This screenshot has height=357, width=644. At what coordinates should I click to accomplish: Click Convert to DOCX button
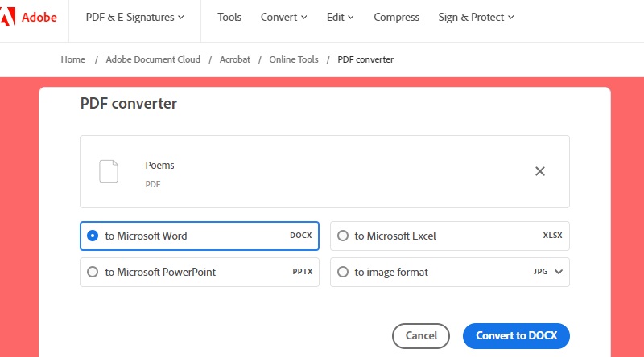pyautogui.click(x=516, y=335)
